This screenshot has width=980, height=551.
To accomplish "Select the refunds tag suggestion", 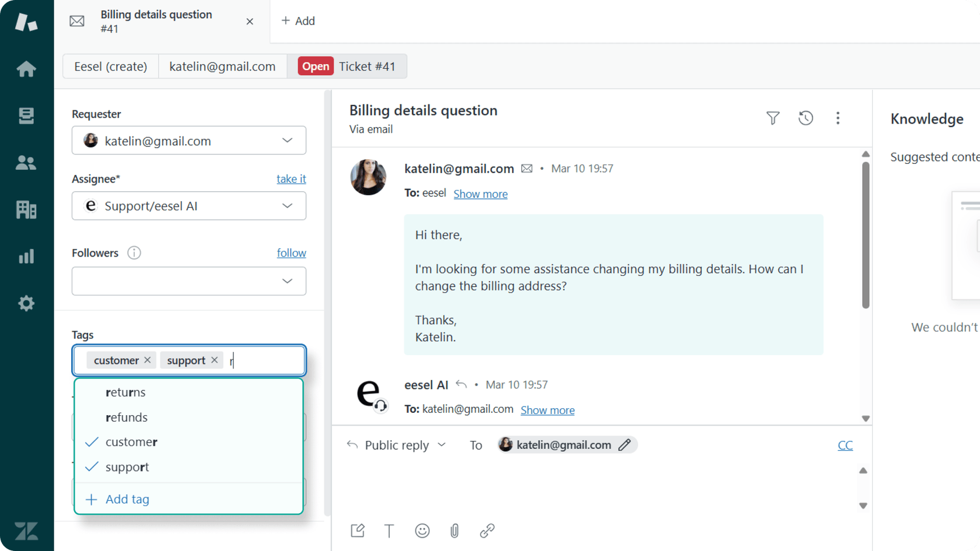I will 126,417.
